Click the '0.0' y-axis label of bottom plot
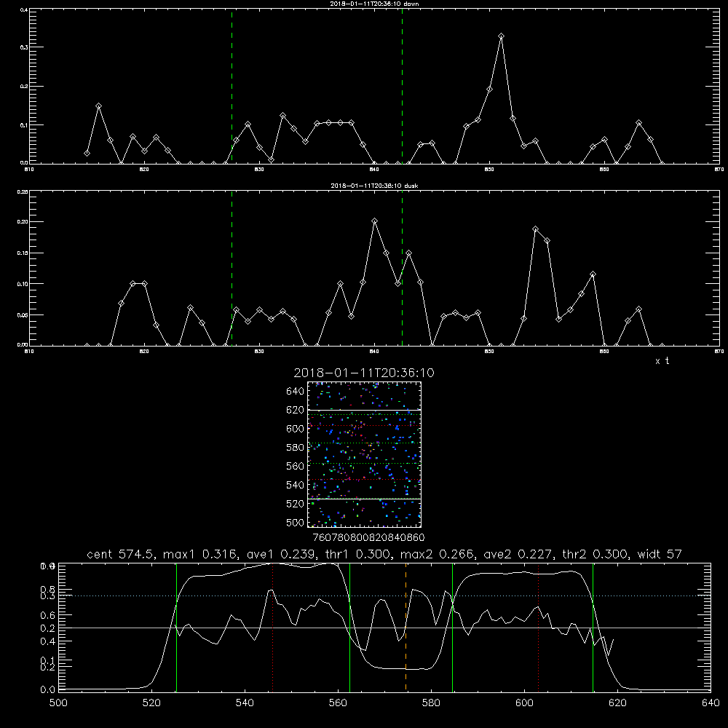Viewport: 728px width, 728px height. 47,690
